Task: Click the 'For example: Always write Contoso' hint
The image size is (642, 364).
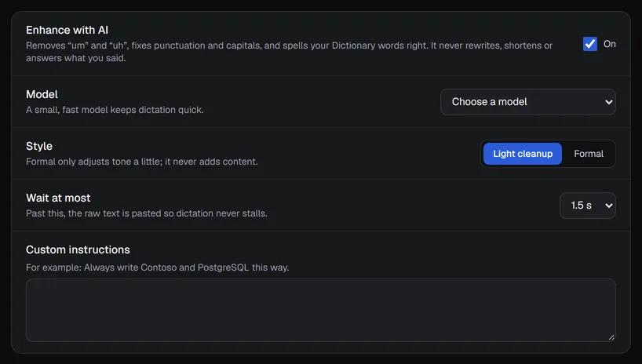Action: tap(157, 268)
